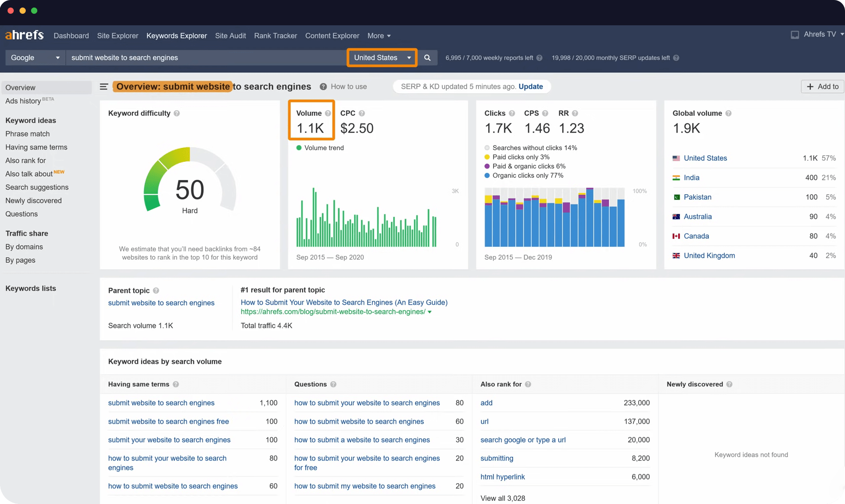Expand the green URL dropdown arrow
The height and width of the screenshot is (504, 845).
[x=429, y=312]
